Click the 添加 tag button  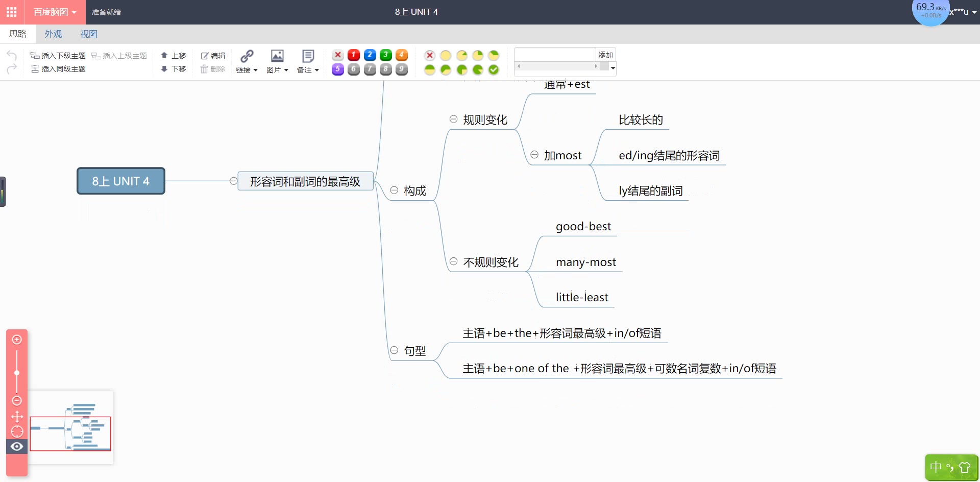tap(606, 55)
